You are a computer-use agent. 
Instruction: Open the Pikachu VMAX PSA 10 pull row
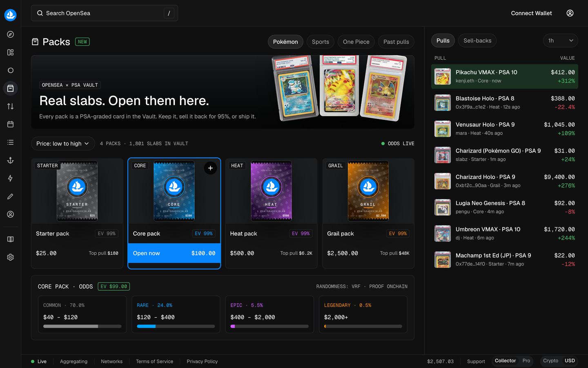click(x=505, y=76)
